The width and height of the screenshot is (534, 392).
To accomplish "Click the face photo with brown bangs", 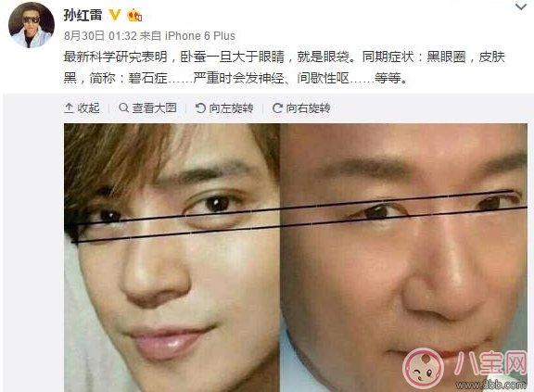I will coord(172,258).
